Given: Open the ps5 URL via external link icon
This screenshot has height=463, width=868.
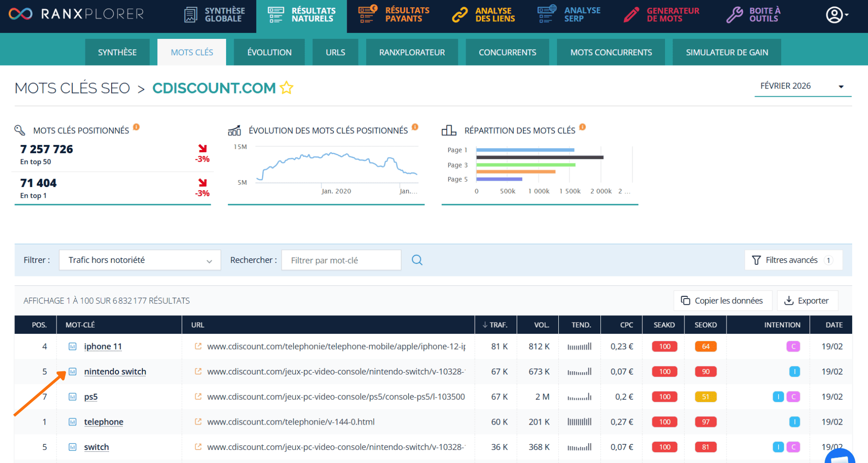Looking at the screenshot, I should tap(198, 397).
